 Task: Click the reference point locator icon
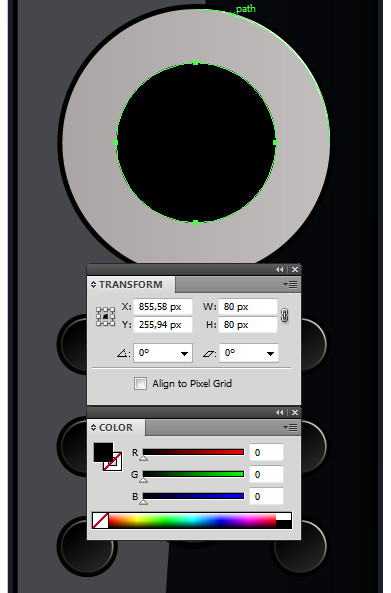point(106,316)
